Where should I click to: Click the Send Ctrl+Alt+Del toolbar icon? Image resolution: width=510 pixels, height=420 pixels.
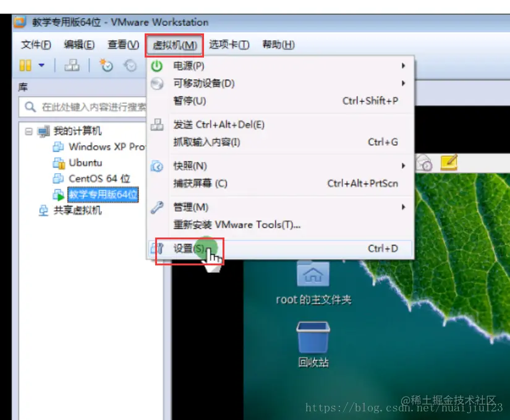click(72, 65)
